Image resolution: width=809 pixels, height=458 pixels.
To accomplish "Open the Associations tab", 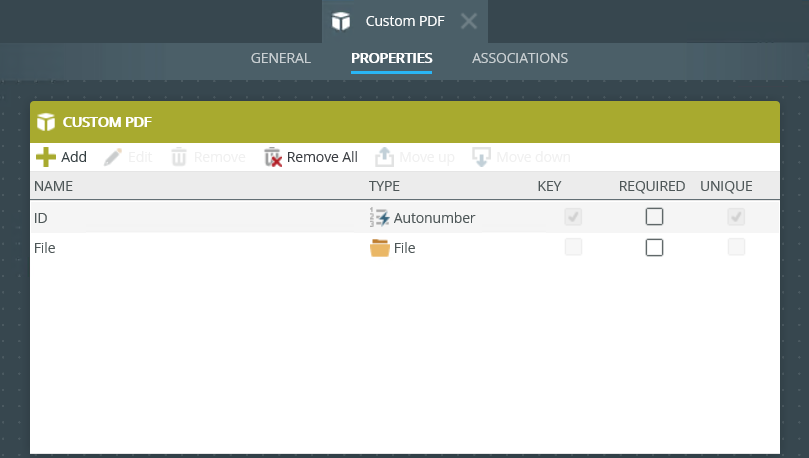I will [x=520, y=58].
